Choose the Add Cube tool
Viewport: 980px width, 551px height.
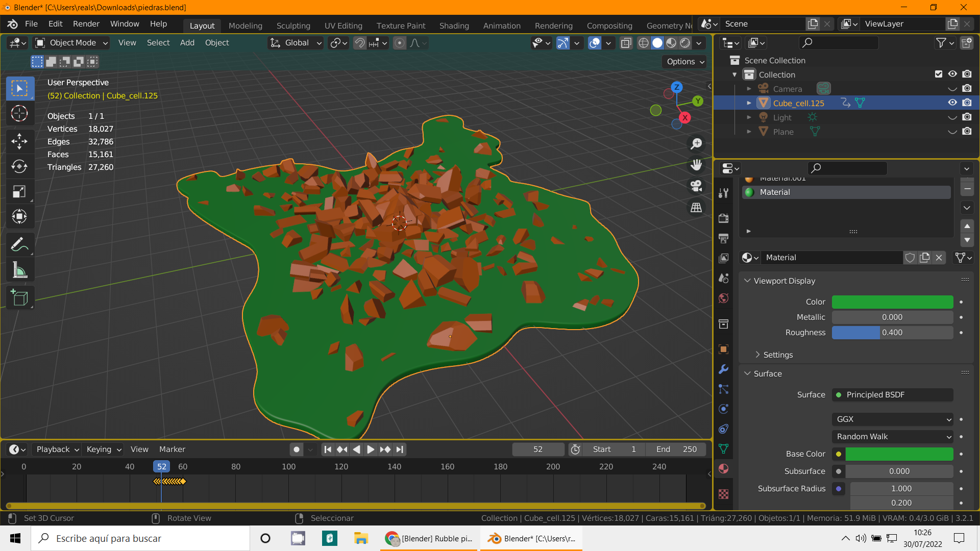pyautogui.click(x=19, y=298)
